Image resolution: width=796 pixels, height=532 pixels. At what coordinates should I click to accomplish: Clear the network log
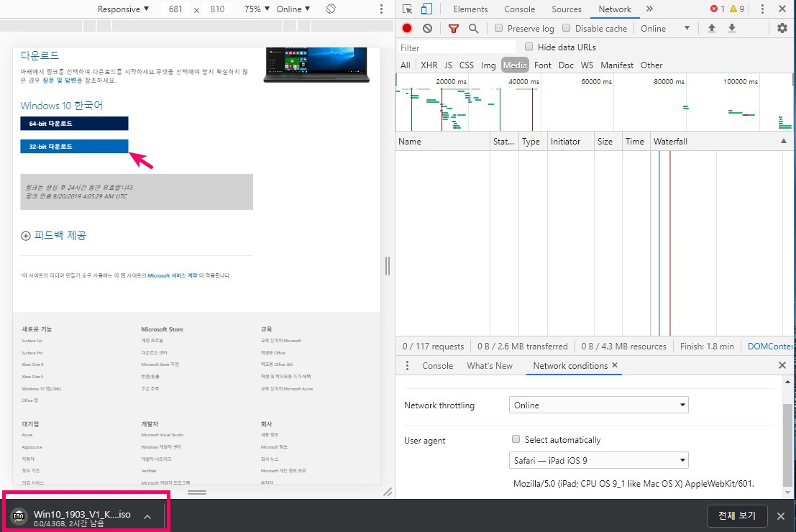(x=427, y=29)
